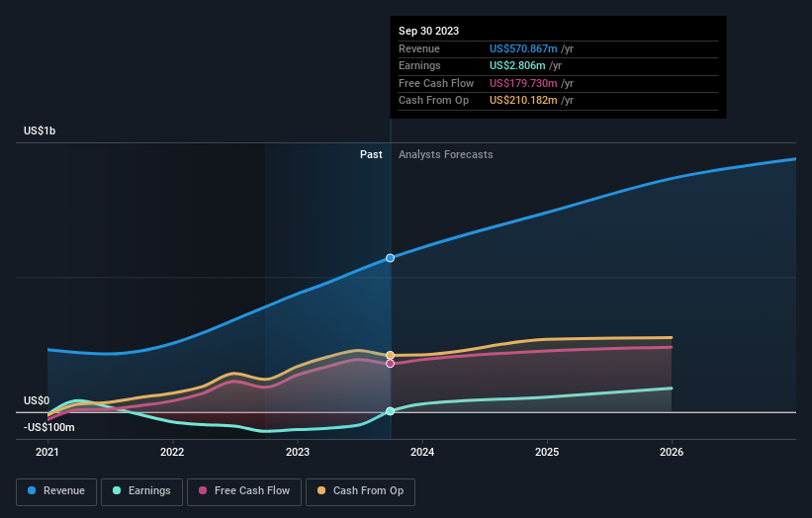812x518 pixels.
Task: Click the US$1b y-axis label
Action: pyautogui.click(x=40, y=130)
